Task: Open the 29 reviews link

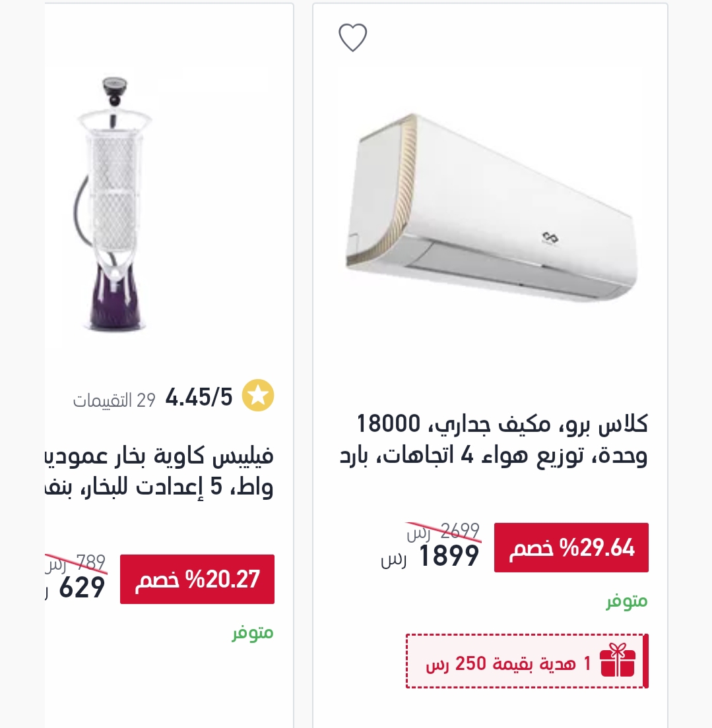Action: coord(114,400)
